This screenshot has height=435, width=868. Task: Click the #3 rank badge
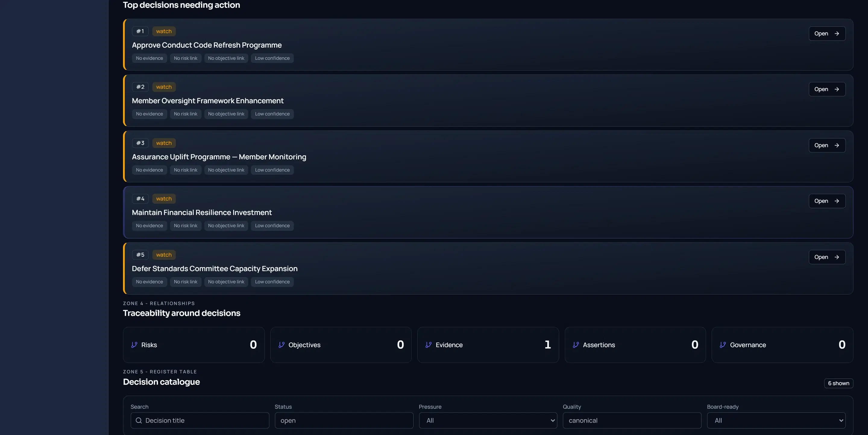[x=140, y=143]
